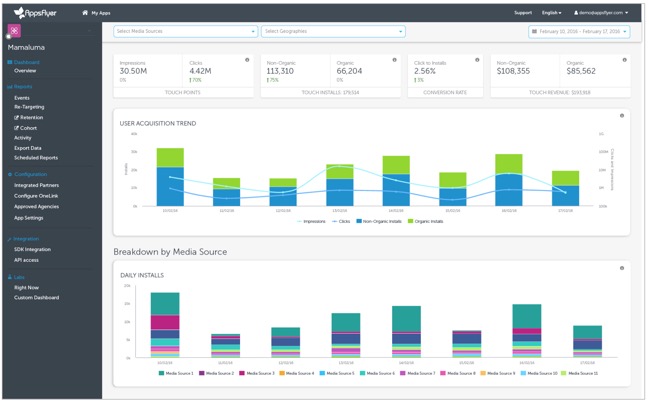
Task: Toggle Media Source 7 in legend
Action: [418, 374]
